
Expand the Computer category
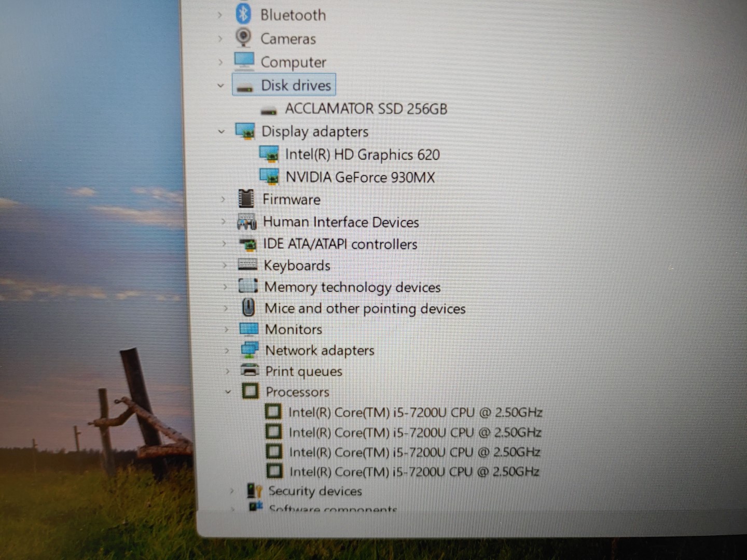point(220,62)
